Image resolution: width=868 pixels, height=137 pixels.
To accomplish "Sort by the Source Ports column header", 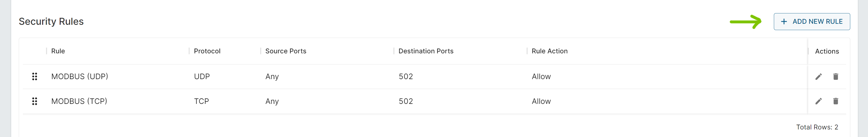I will [286, 51].
